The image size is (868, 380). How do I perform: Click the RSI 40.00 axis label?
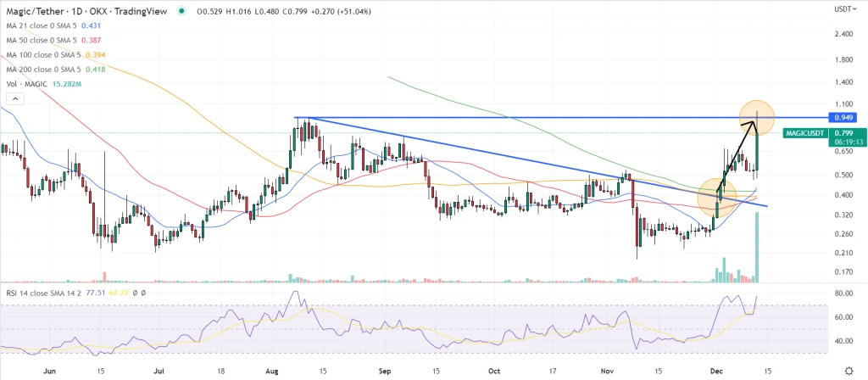[x=843, y=341]
